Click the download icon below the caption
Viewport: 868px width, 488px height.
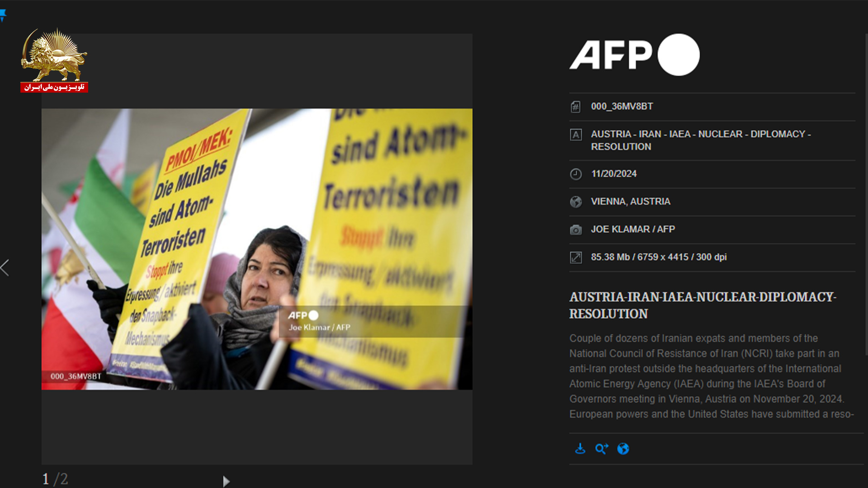pyautogui.click(x=580, y=449)
